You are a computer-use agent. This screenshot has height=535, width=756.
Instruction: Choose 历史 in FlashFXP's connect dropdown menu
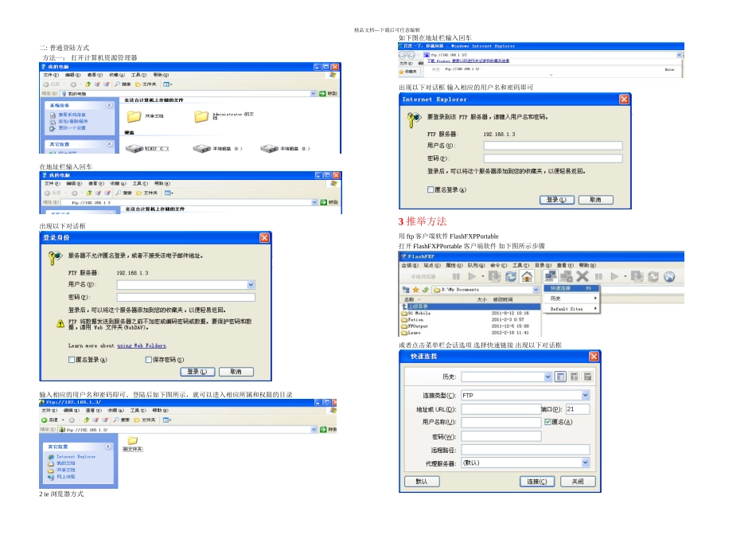click(x=572, y=299)
